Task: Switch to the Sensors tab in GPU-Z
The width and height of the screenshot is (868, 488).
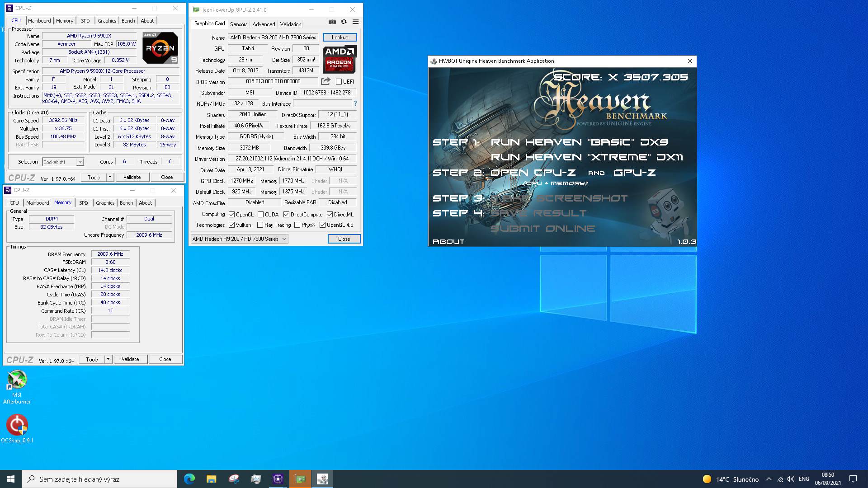Action: pyautogui.click(x=239, y=24)
